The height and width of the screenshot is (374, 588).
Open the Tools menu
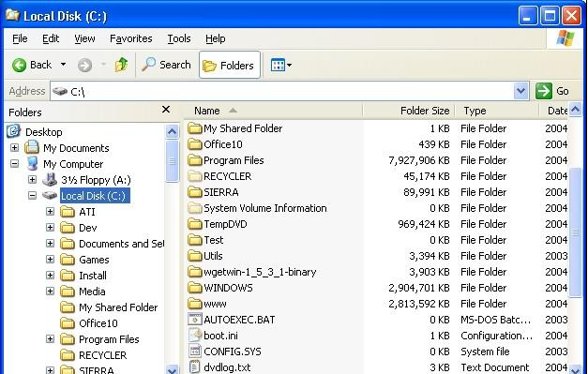click(179, 38)
